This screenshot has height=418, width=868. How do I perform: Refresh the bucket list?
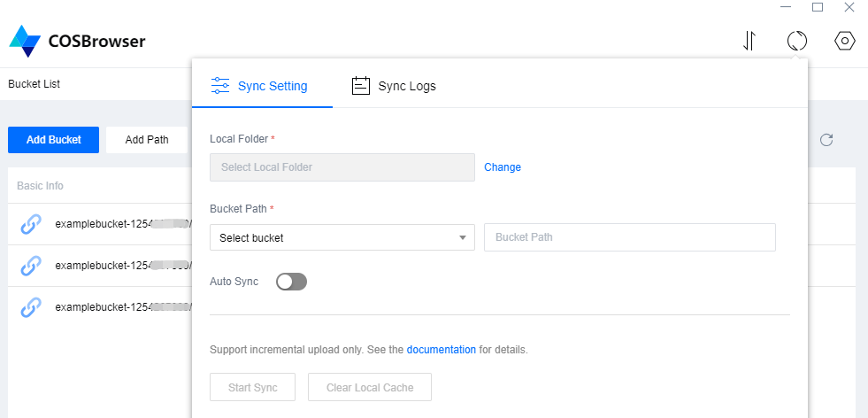pyautogui.click(x=826, y=140)
